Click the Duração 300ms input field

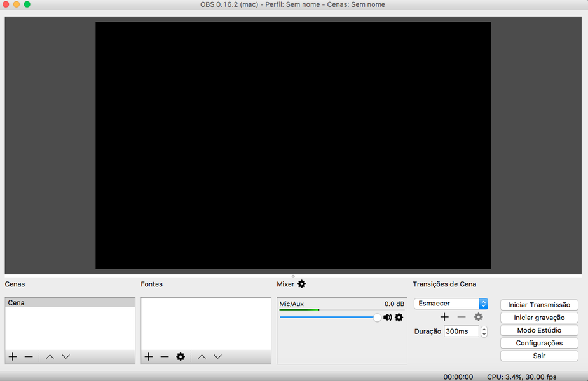point(462,331)
